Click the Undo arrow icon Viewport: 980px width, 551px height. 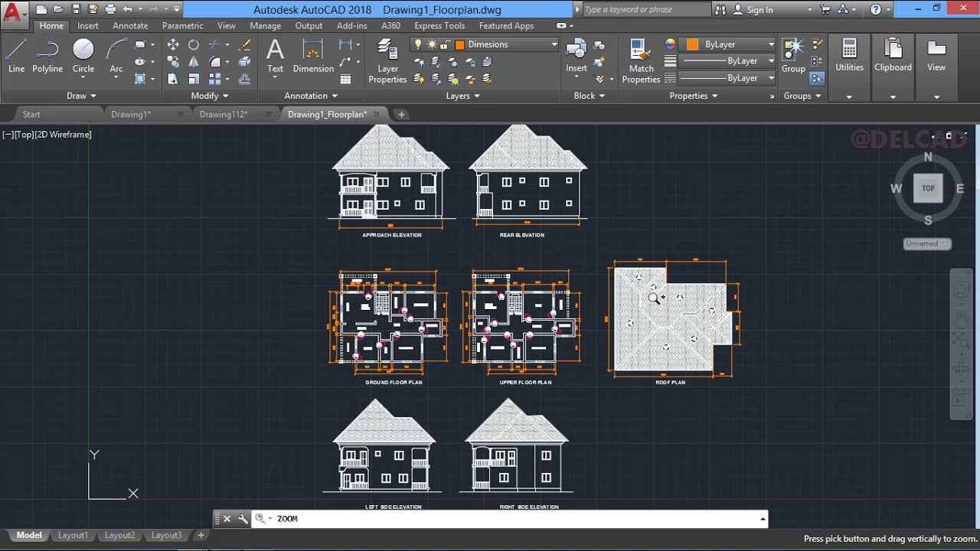127,9
